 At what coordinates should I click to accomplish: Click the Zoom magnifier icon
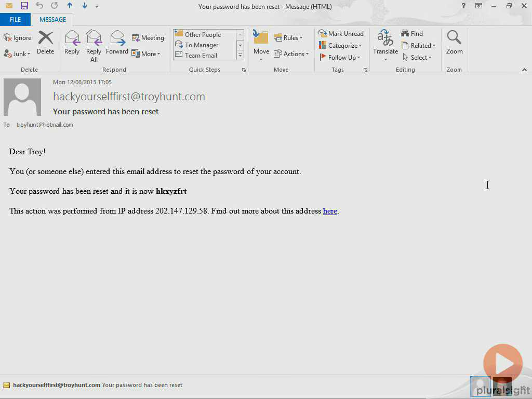pyautogui.click(x=454, y=37)
